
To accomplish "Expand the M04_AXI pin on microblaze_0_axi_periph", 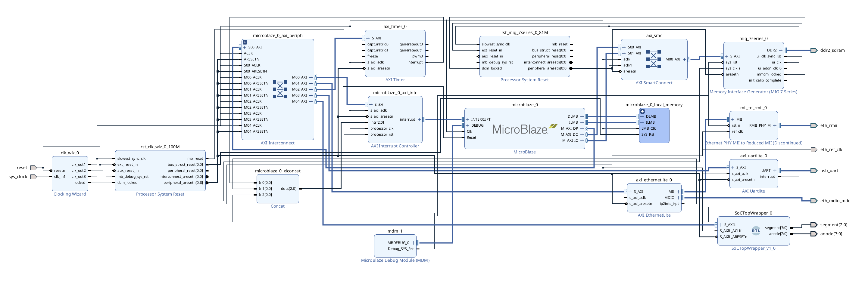I will point(311,102).
